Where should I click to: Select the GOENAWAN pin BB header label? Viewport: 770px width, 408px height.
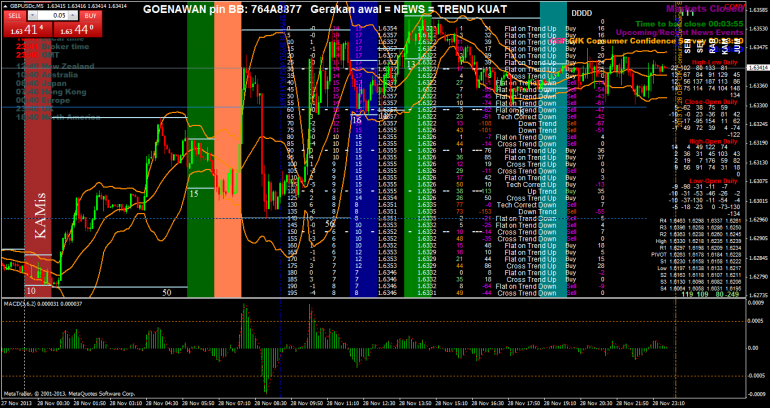221,9
